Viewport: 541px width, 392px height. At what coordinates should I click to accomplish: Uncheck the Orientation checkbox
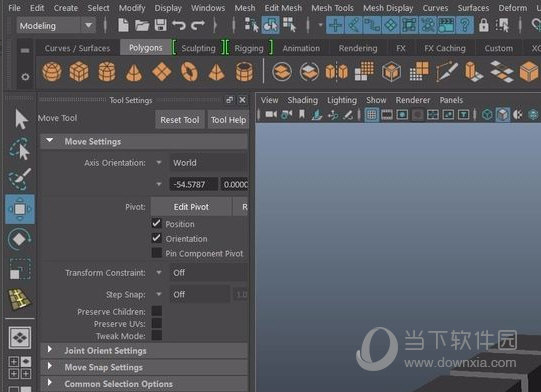click(x=156, y=238)
